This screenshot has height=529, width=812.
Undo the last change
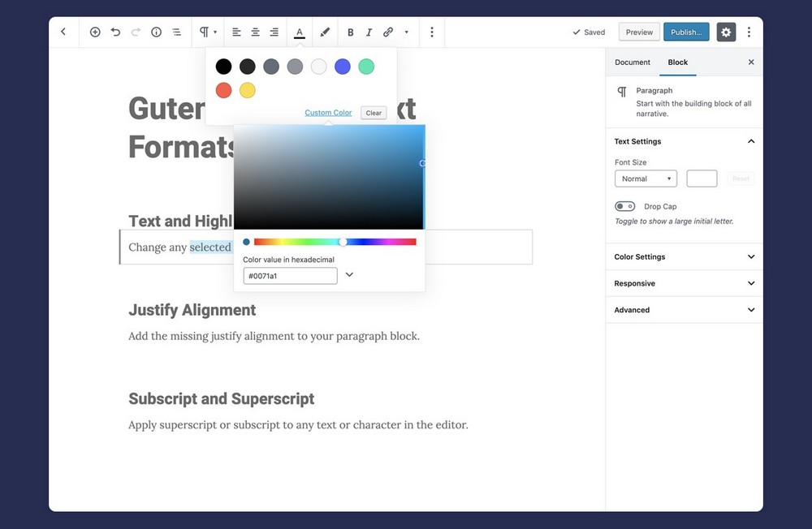click(115, 32)
